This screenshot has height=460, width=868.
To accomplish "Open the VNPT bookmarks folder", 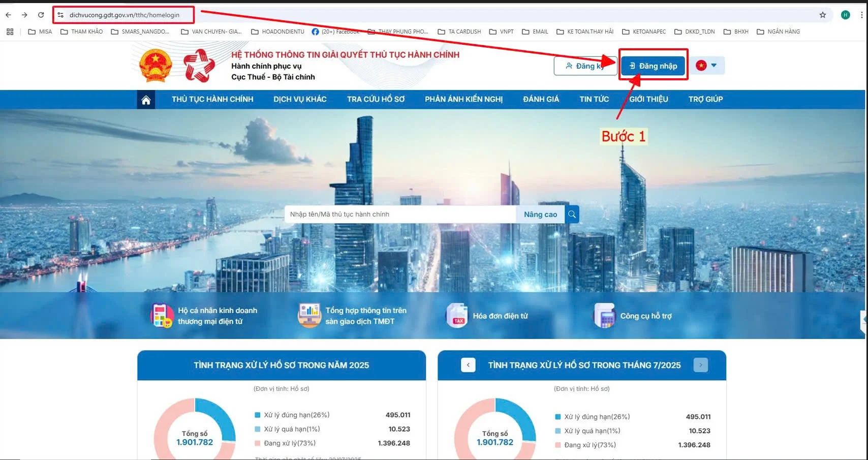I will tap(502, 32).
